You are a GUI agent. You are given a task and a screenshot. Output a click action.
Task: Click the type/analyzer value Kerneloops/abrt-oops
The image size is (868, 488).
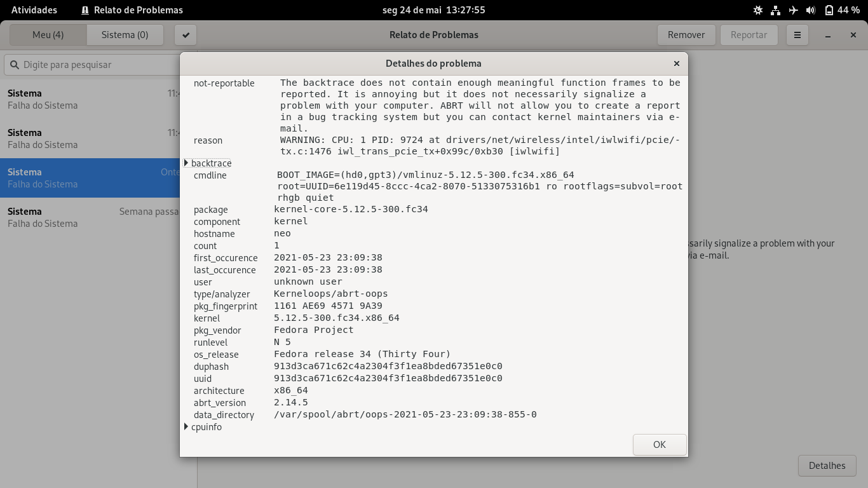coord(331,294)
